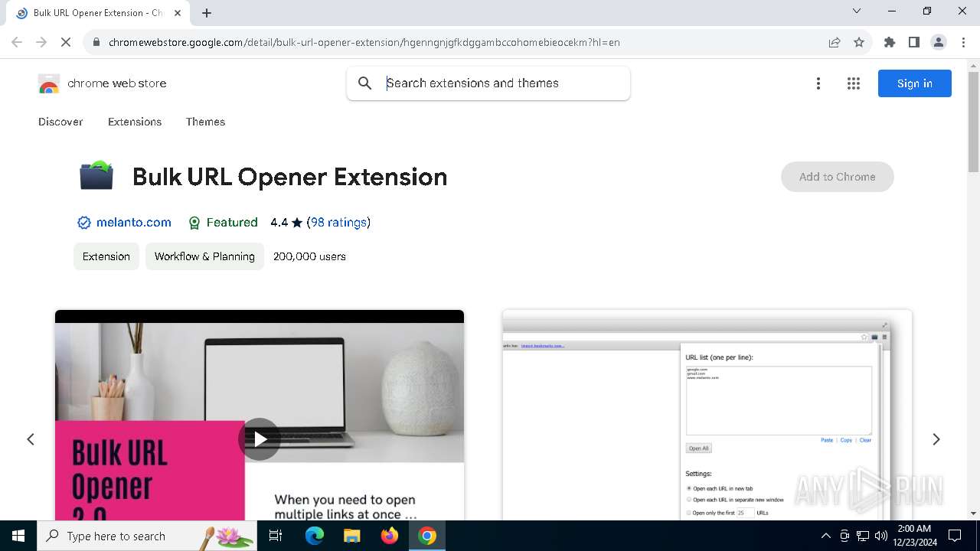Click the Chrome taskbar icon
This screenshot has height=551, width=980.
pos(427,536)
